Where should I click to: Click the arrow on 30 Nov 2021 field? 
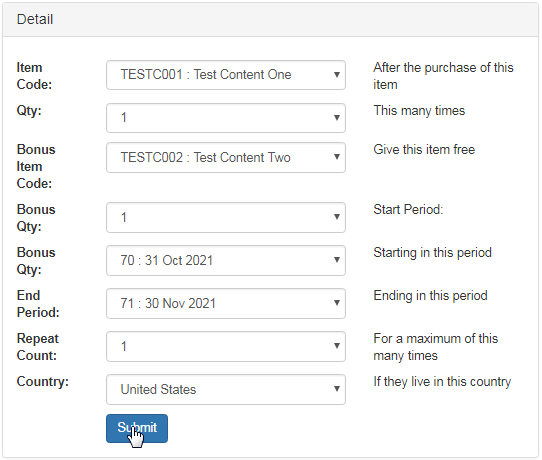point(337,303)
